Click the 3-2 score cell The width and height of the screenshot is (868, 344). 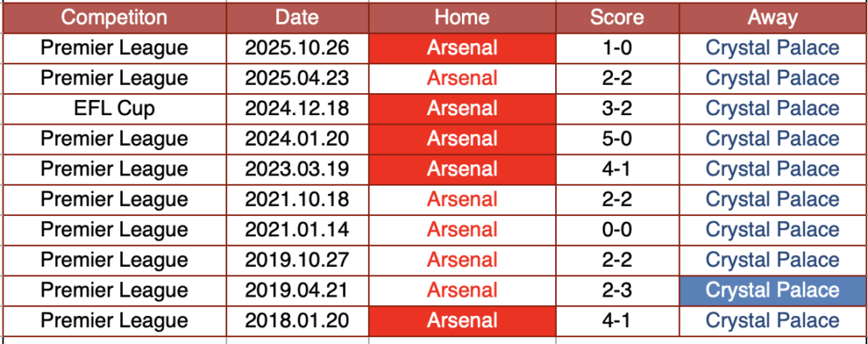pyautogui.click(x=617, y=108)
